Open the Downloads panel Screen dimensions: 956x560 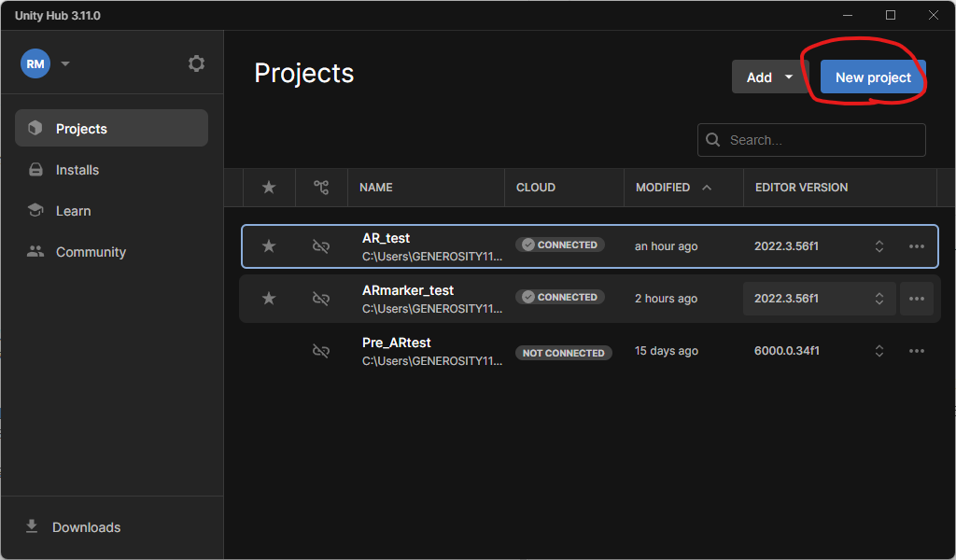pos(86,527)
